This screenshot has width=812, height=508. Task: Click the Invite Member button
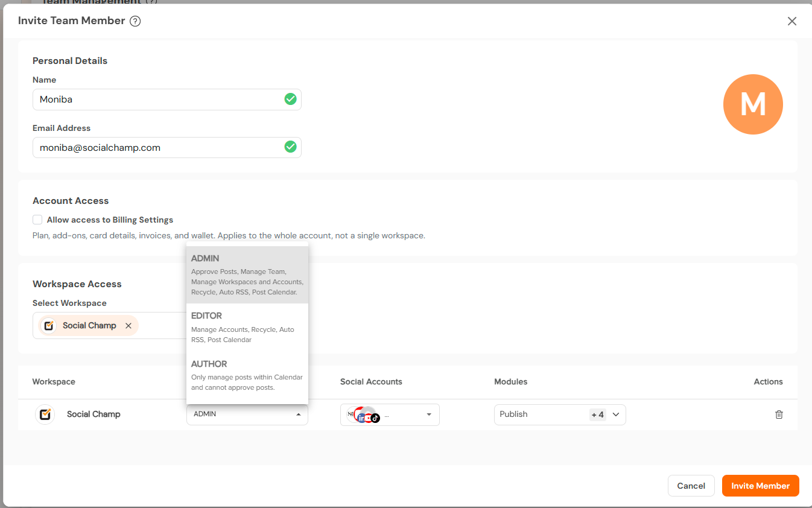[760, 486]
